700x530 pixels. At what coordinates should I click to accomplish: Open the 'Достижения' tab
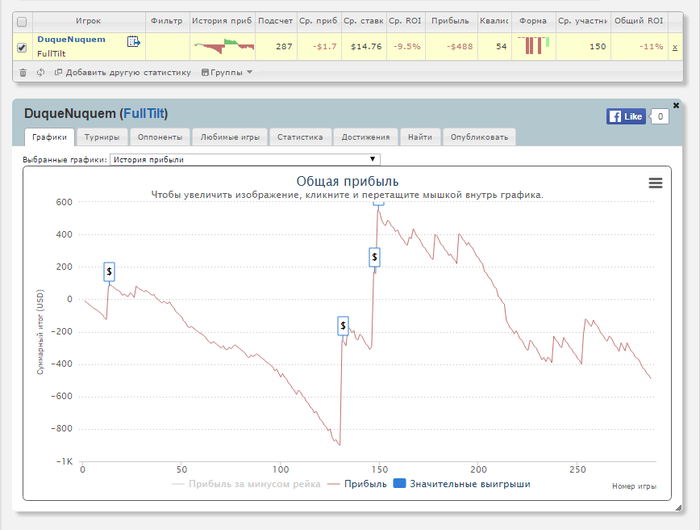click(366, 137)
